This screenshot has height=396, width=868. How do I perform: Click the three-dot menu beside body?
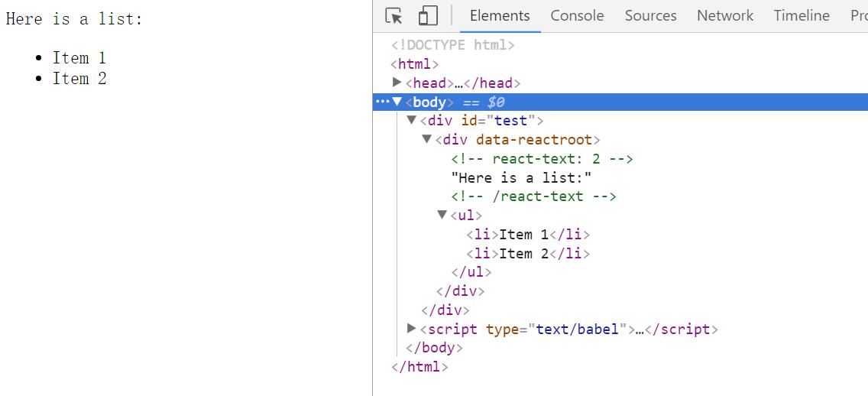(x=383, y=102)
